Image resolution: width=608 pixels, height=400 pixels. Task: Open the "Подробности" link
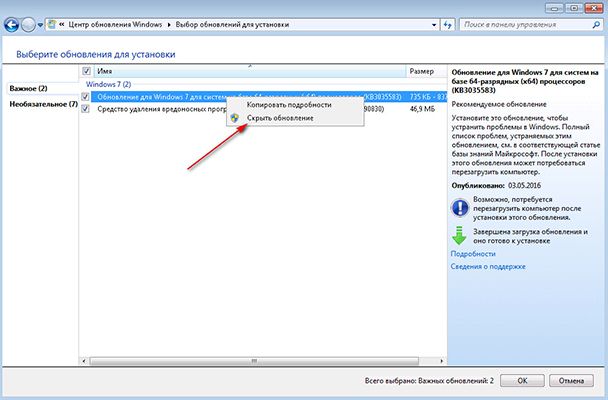click(473, 254)
